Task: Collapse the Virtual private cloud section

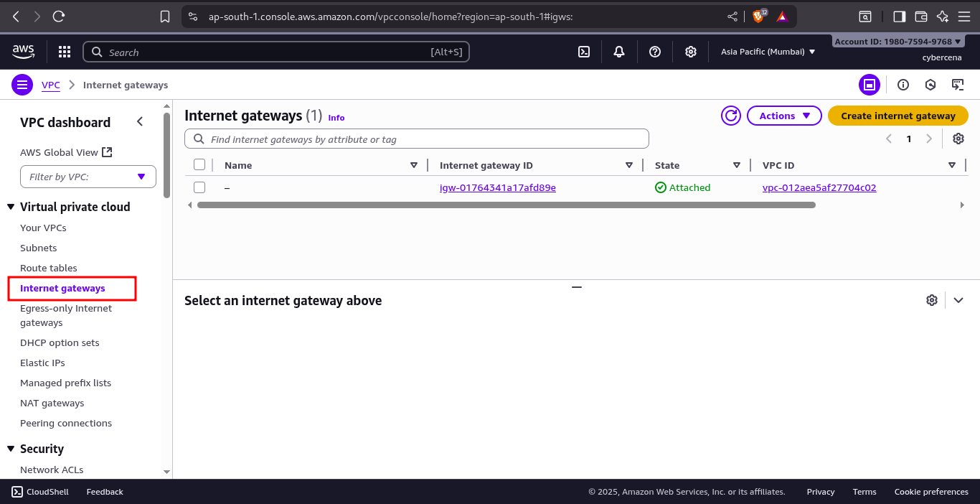Action: tap(11, 207)
